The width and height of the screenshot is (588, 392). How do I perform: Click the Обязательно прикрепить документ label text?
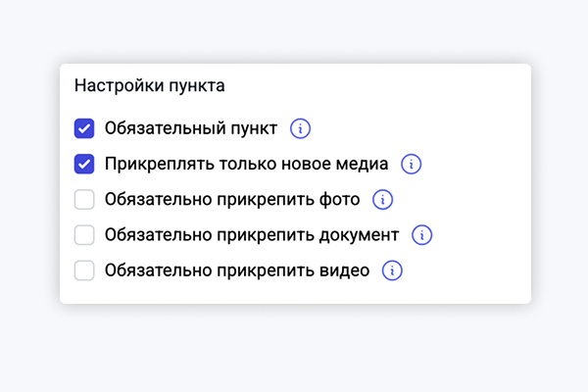pos(252,235)
